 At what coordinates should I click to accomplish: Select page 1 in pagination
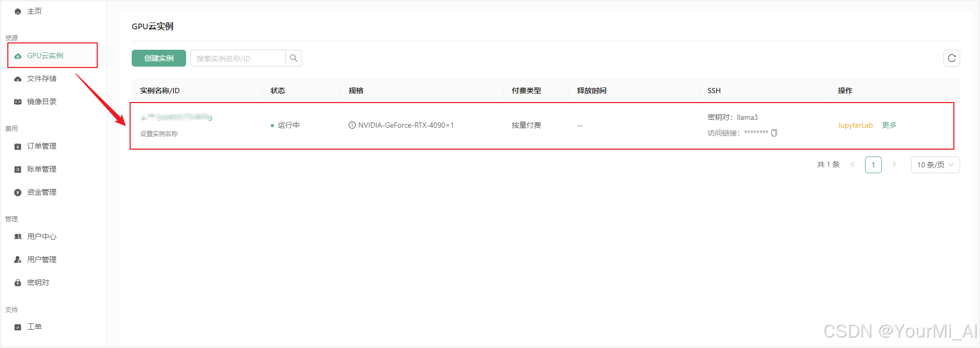(873, 165)
